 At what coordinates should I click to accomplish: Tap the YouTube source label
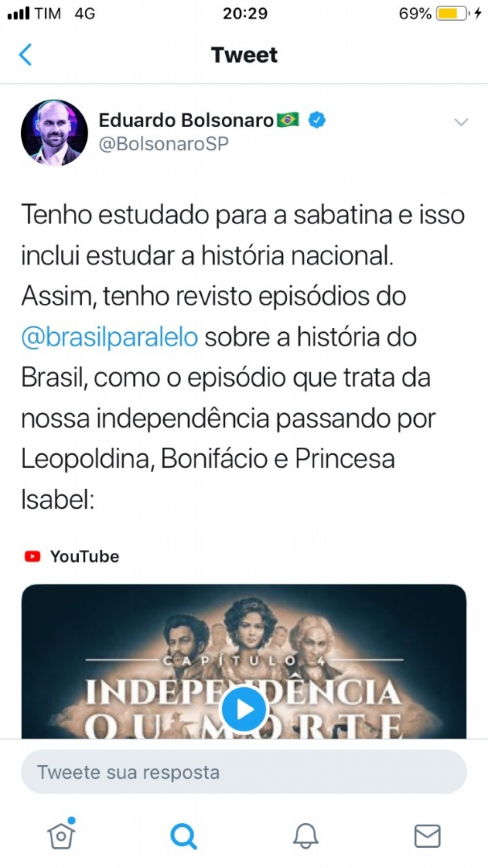click(85, 556)
